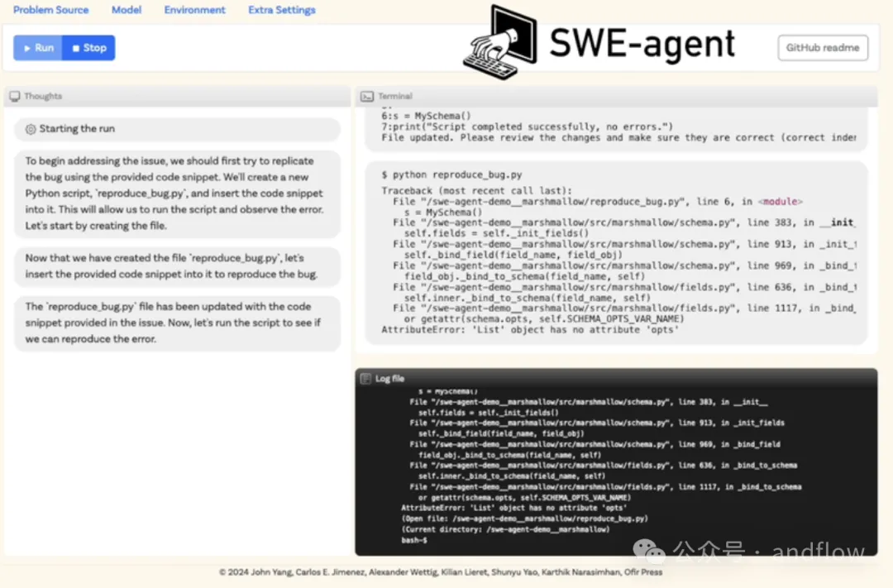This screenshot has height=588, width=893.
Task: Open the Environment menu
Action: tap(195, 10)
